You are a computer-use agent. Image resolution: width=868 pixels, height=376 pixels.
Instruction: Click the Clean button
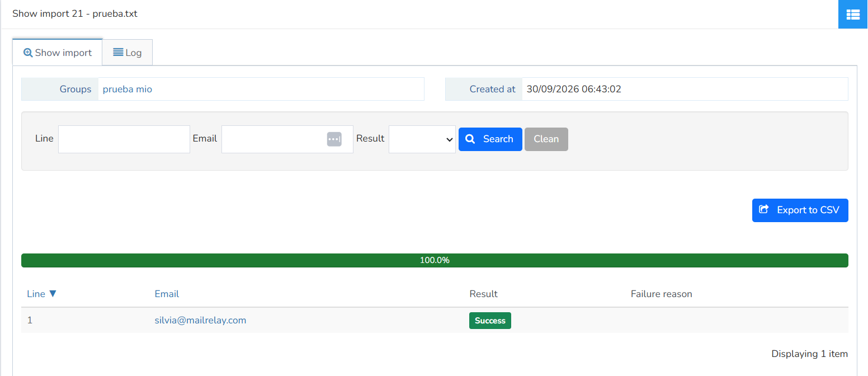[546, 139]
